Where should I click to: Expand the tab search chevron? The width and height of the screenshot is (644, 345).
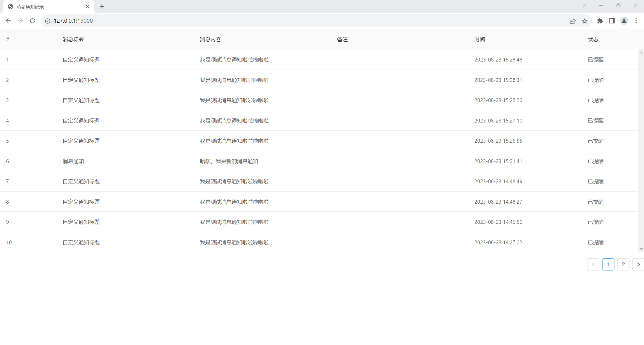click(584, 6)
